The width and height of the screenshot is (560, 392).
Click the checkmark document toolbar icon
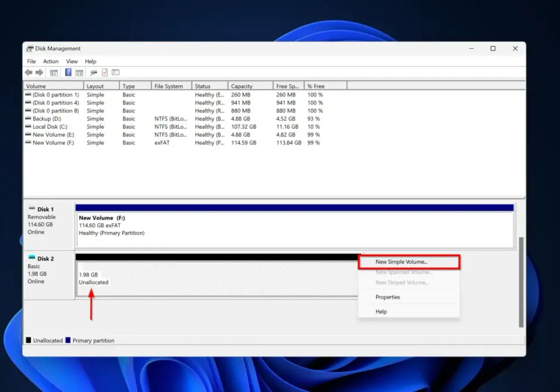coord(105,72)
